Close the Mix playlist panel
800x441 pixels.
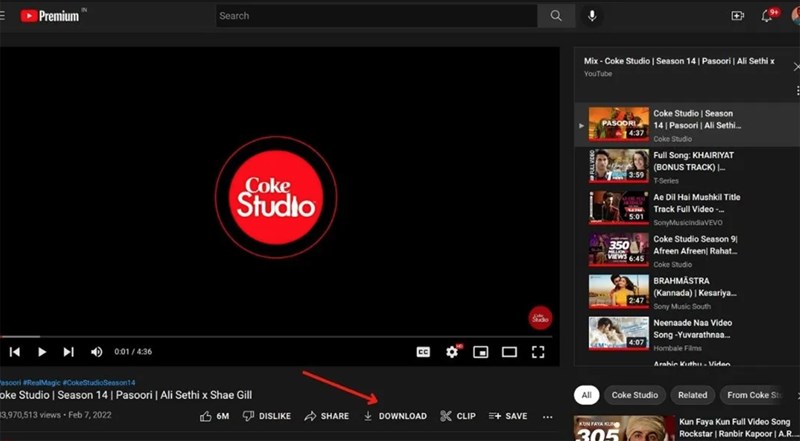796,67
